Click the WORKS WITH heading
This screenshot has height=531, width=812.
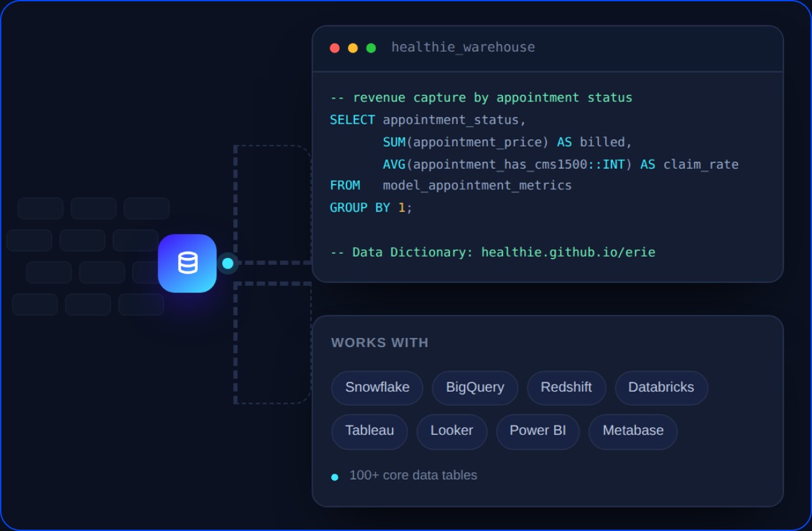click(x=380, y=343)
